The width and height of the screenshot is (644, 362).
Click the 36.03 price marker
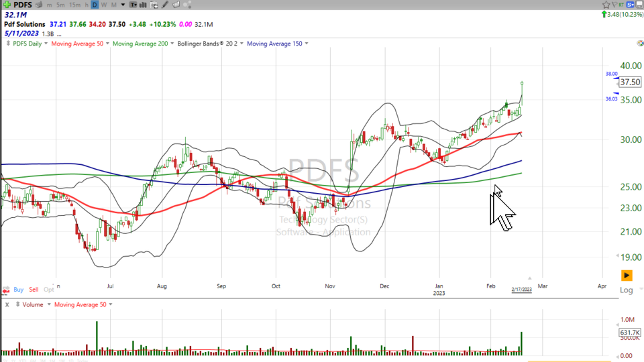click(x=612, y=99)
